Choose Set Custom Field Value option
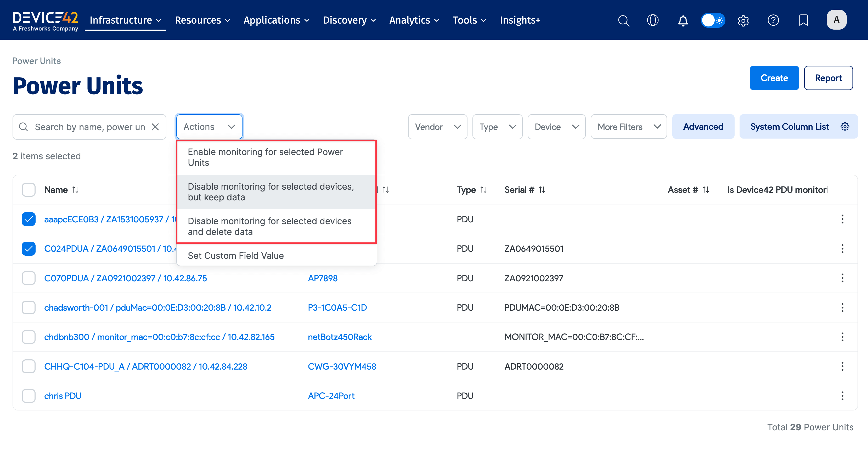 [235, 255]
